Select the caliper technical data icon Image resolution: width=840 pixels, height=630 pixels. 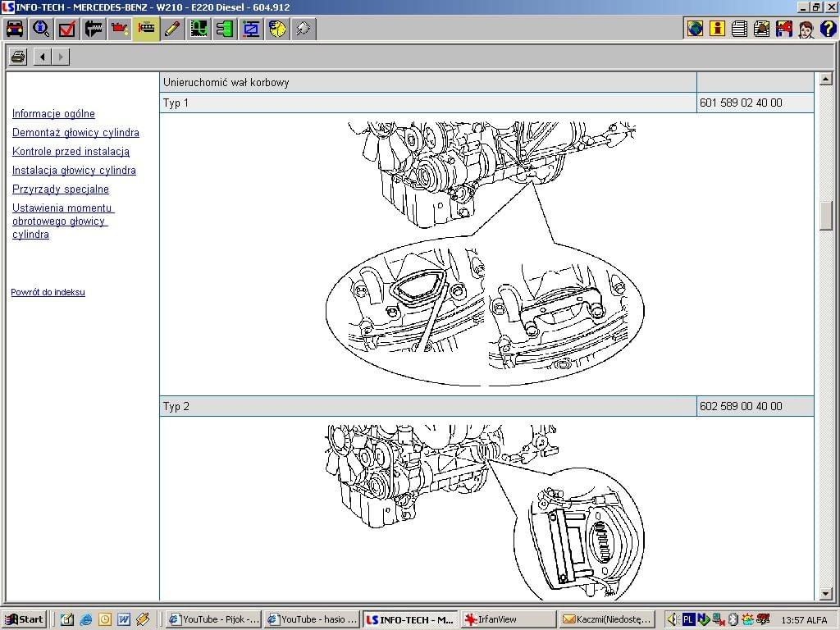click(94, 29)
